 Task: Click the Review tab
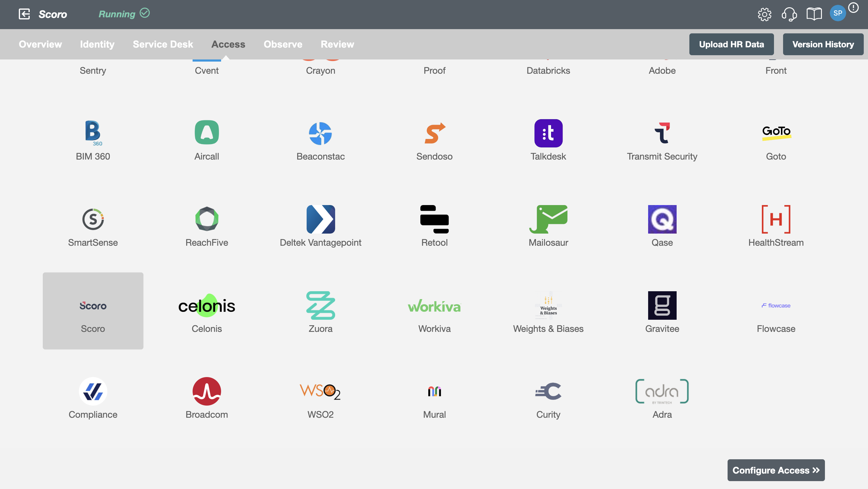pos(338,44)
